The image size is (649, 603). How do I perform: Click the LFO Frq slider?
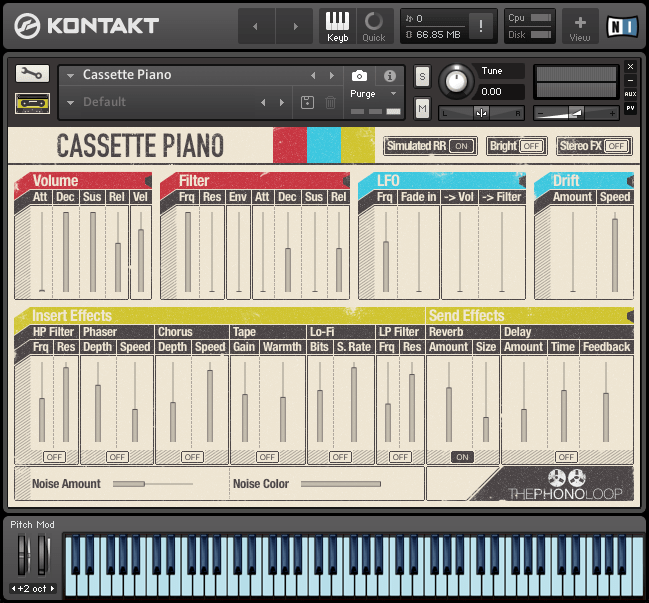click(386, 252)
